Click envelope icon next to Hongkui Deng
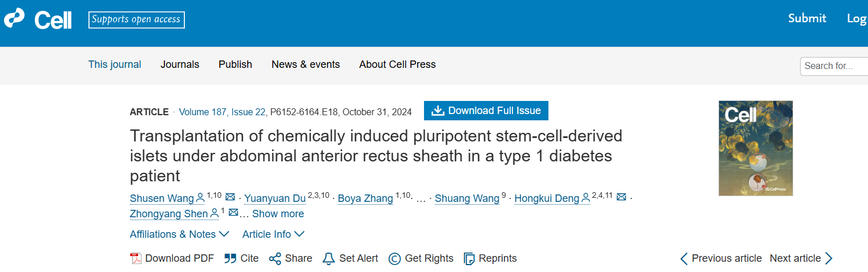868x272 pixels. coord(621,197)
